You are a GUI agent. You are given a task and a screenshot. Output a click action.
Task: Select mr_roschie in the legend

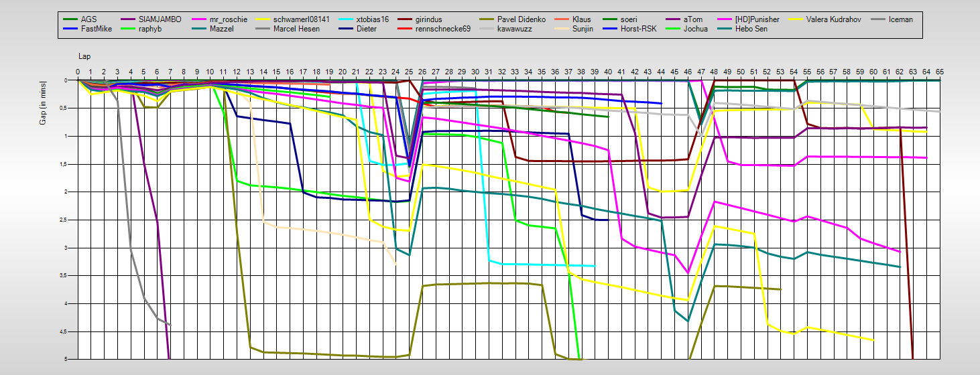(x=229, y=19)
